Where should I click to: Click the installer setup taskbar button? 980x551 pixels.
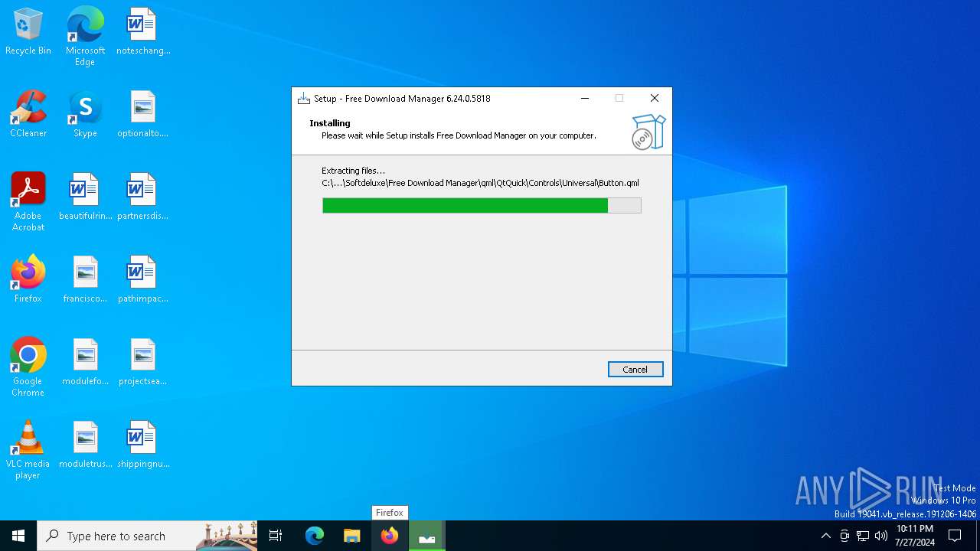pyautogui.click(x=426, y=536)
